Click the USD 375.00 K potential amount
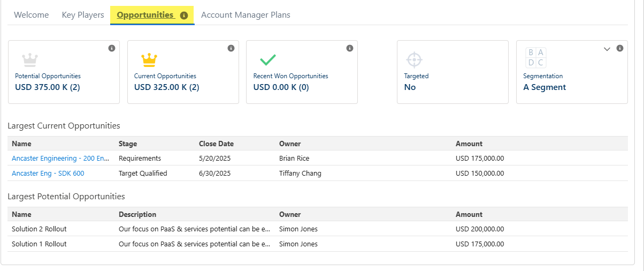This screenshot has height=271, width=644. (x=47, y=87)
